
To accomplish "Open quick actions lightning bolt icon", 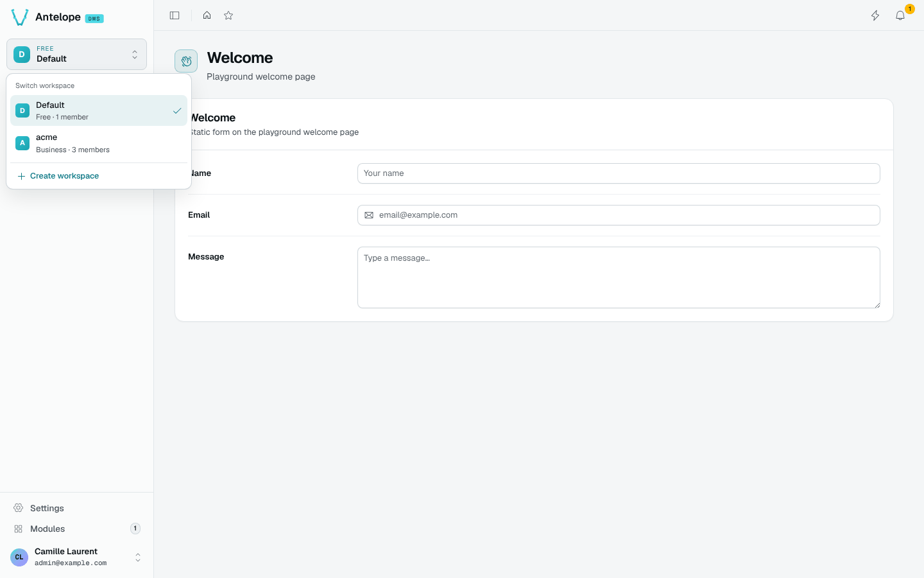I will click(x=875, y=15).
